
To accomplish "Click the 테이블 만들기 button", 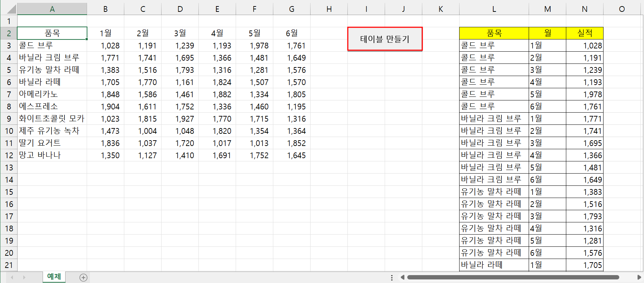I will (385, 39).
